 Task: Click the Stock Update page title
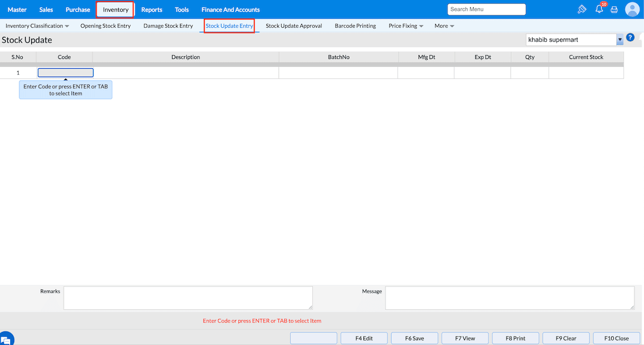pos(27,40)
